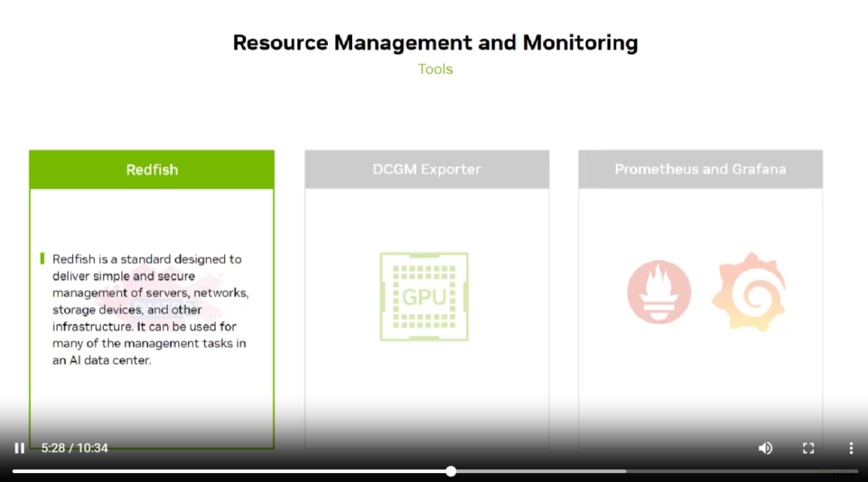The width and height of the screenshot is (868, 482).
Task: Seek to the buffered part of the progress bar
Action: [x=540, y=472]
